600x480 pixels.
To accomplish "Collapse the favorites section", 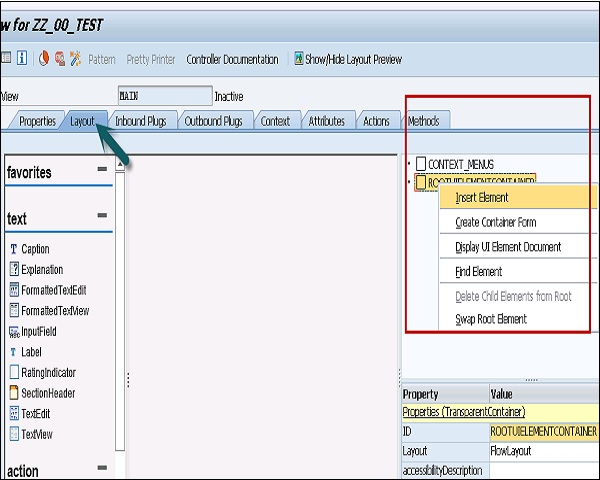I will [102, 171].
